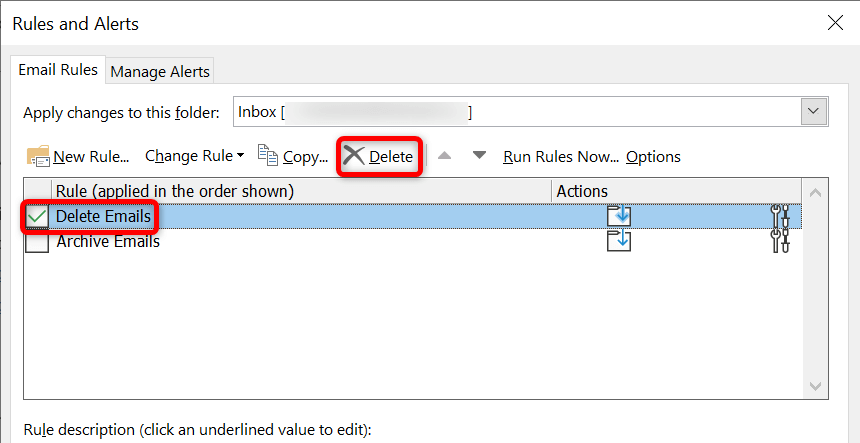Image resolution: width=860 pixels, height=443 pixels.
Task: Click the New Rule folder icon
Action: pos(39,156)
